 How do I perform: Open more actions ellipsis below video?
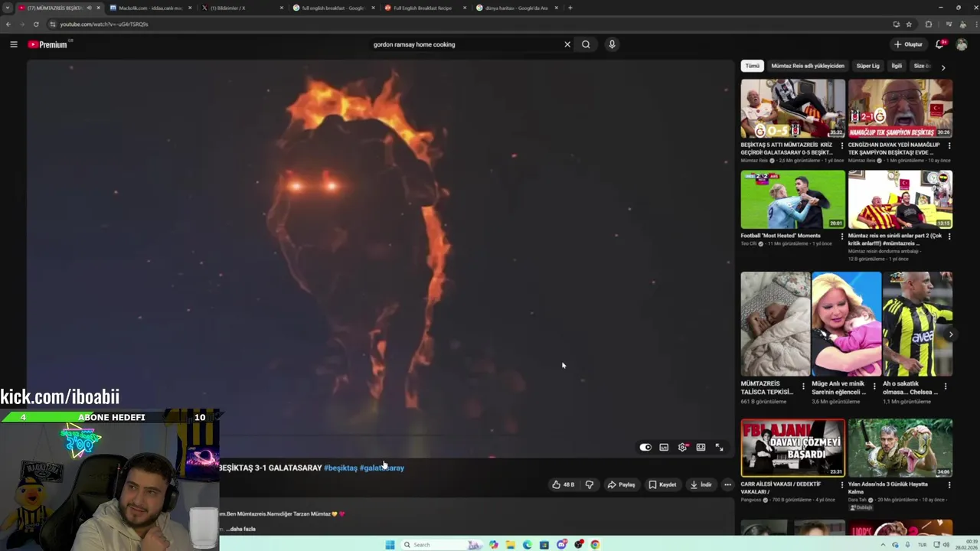coord(727,484)
